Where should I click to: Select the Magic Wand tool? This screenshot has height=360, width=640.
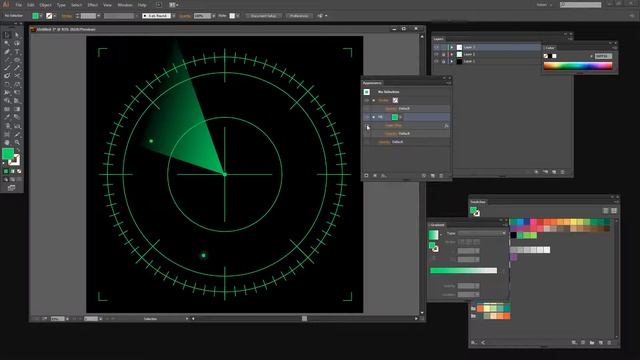tap(7, 43)
